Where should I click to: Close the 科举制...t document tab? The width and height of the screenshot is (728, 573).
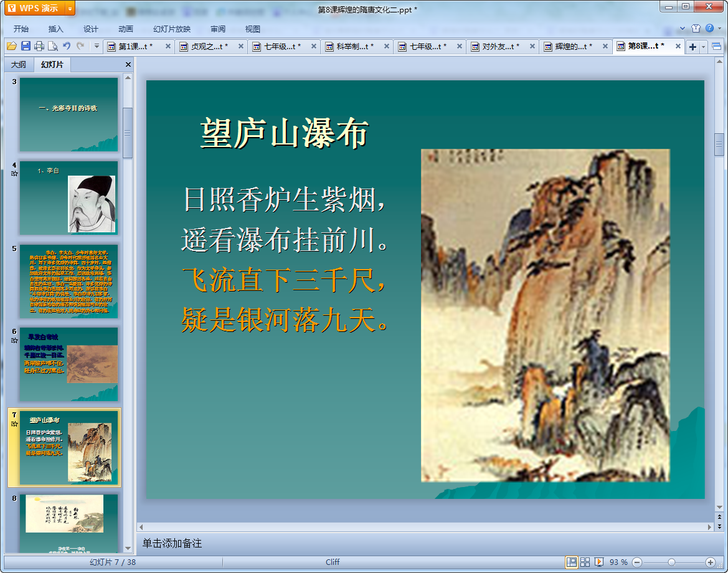387,46
